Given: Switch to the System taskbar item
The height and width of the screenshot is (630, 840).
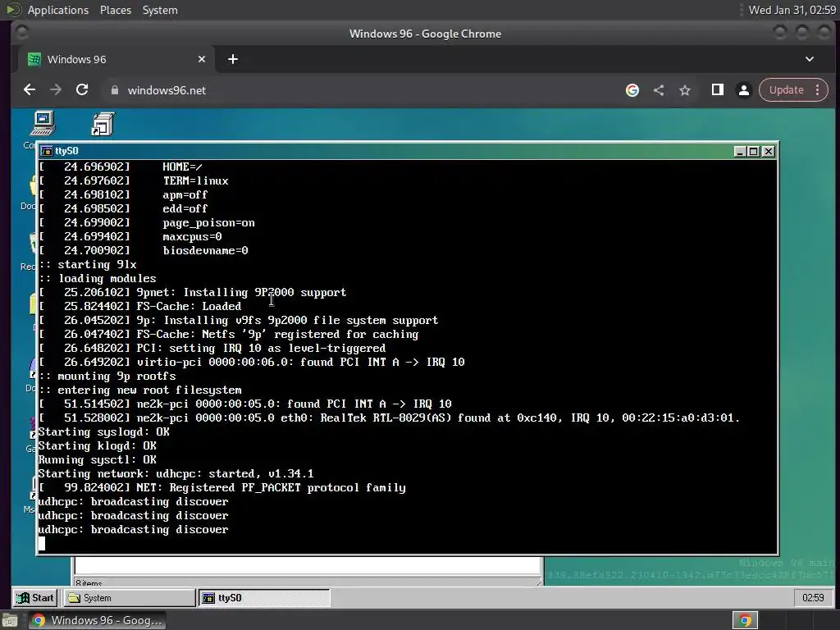Looking at the screenshot, I should click(130, 598).
